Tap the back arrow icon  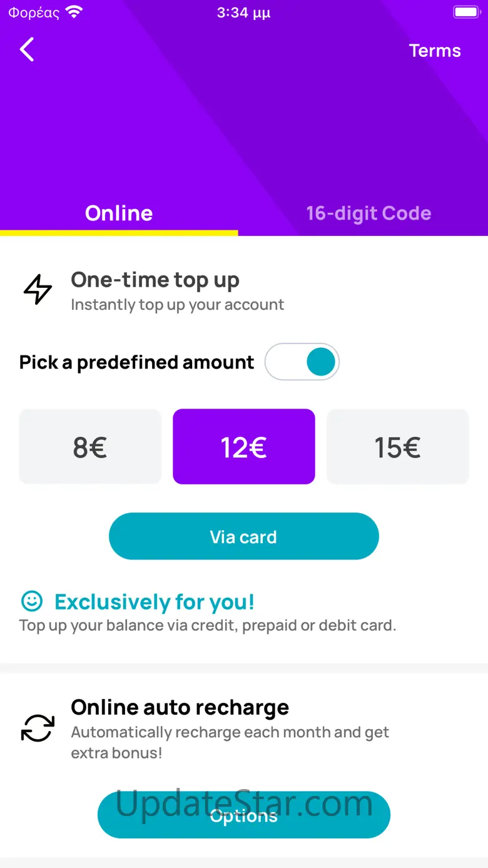click(27, 49)
